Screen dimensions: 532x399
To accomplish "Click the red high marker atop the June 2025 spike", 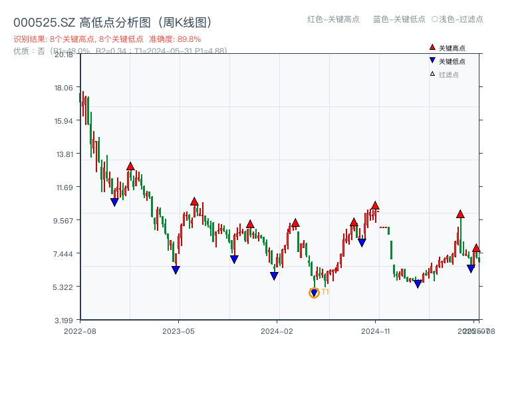I will click(460, 214).
